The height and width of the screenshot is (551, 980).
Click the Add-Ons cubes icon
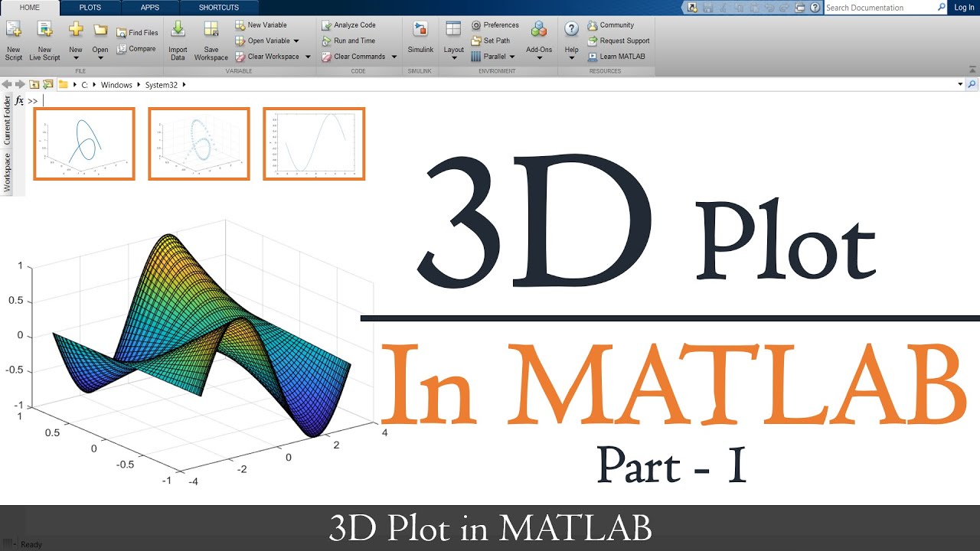click(539, 29)
